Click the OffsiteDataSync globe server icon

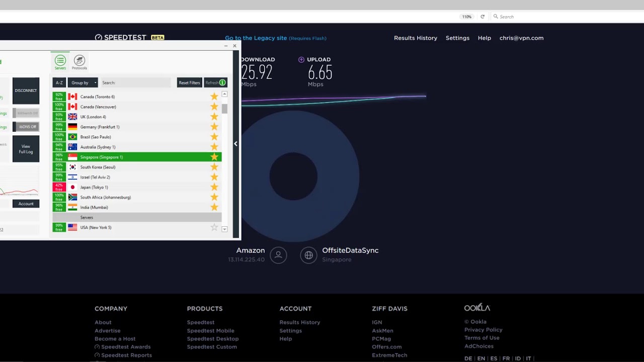(x=308, y=255)
